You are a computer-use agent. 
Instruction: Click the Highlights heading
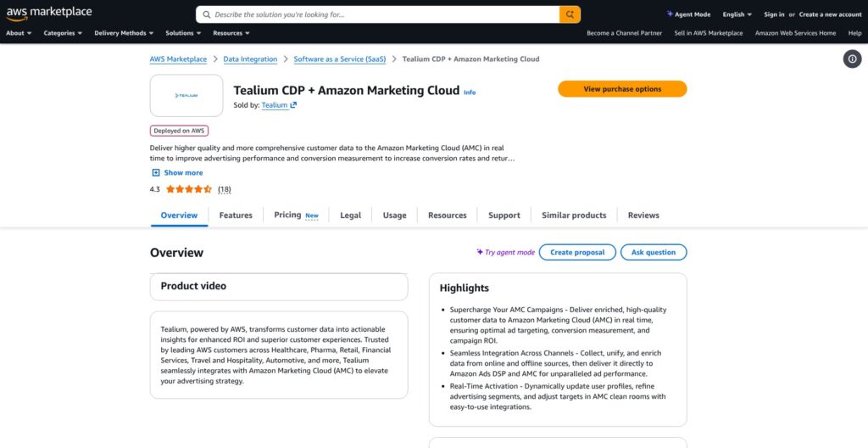click(x=464, y=288)
